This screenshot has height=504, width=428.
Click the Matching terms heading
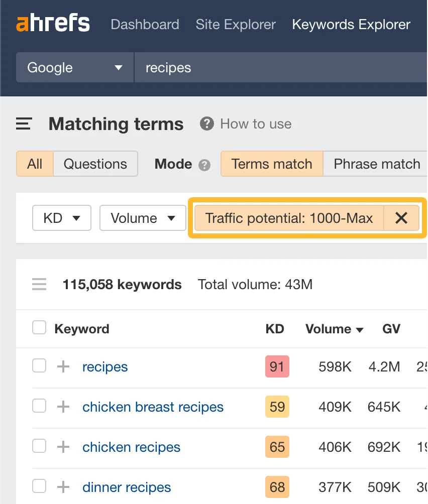tap(116, 124)
